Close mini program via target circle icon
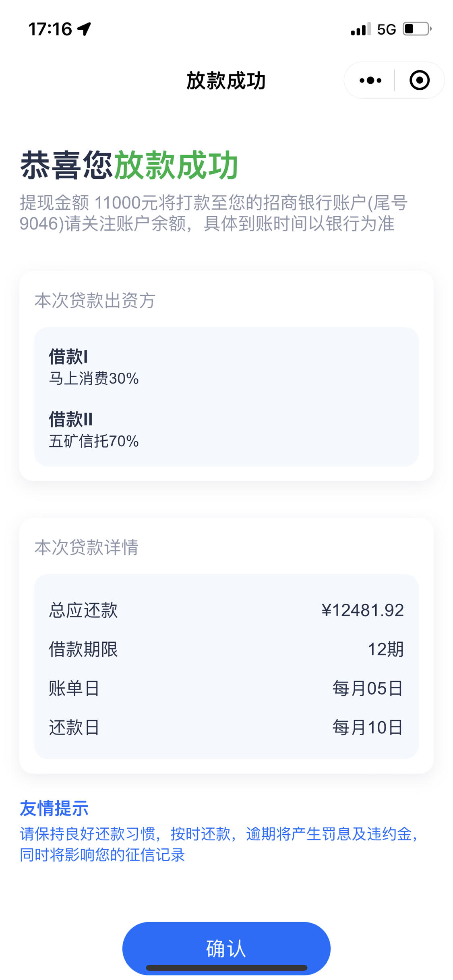This screenshot has width=453, height=980. (419, 80)
